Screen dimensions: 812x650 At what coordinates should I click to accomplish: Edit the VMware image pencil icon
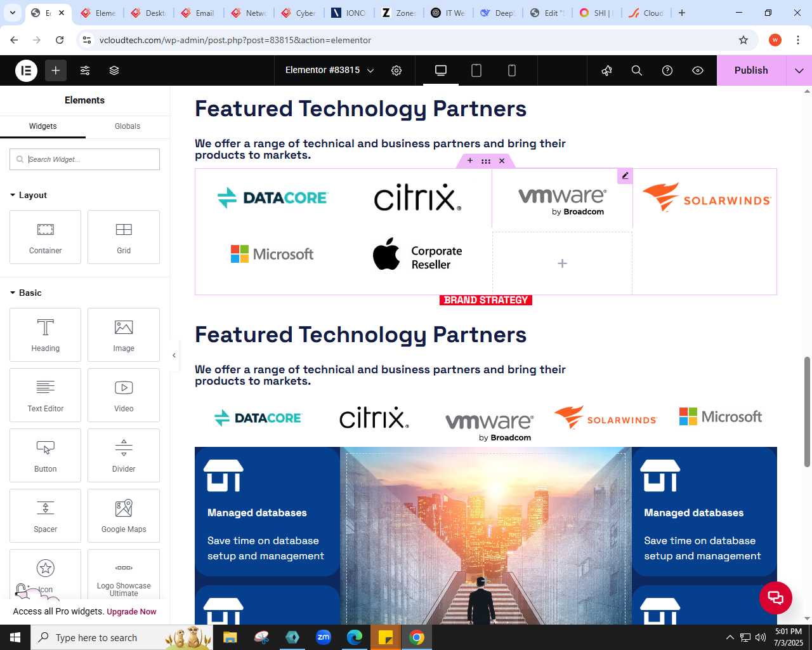pos(625,176)
